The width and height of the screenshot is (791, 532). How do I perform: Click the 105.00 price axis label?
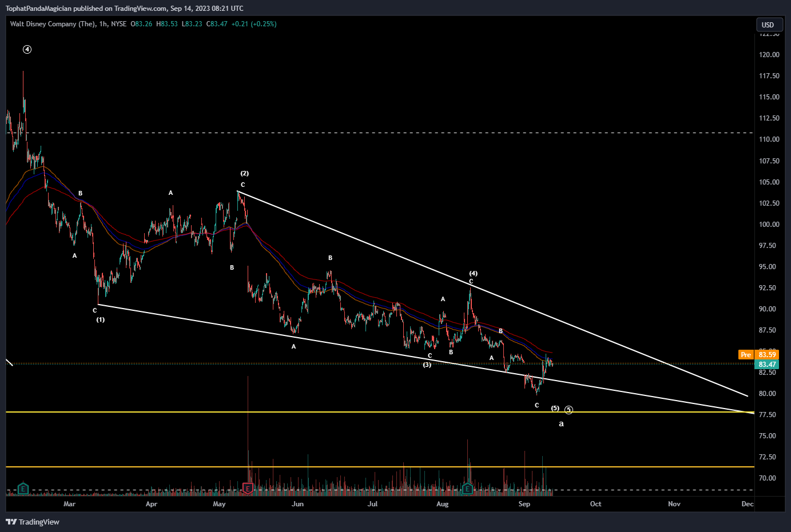pos(769,182)
